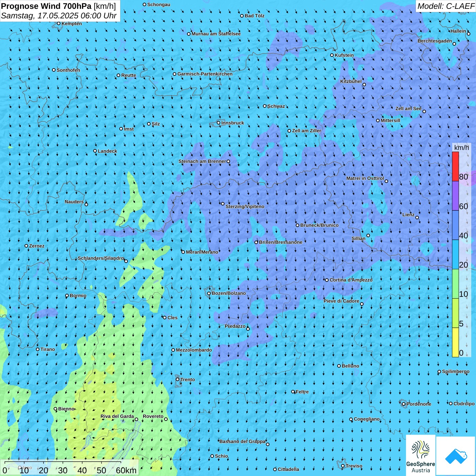Image resolution: width=476 pixels, height=476 pixels.
Task: Click the Tirano city label
Action: (48, 349)
